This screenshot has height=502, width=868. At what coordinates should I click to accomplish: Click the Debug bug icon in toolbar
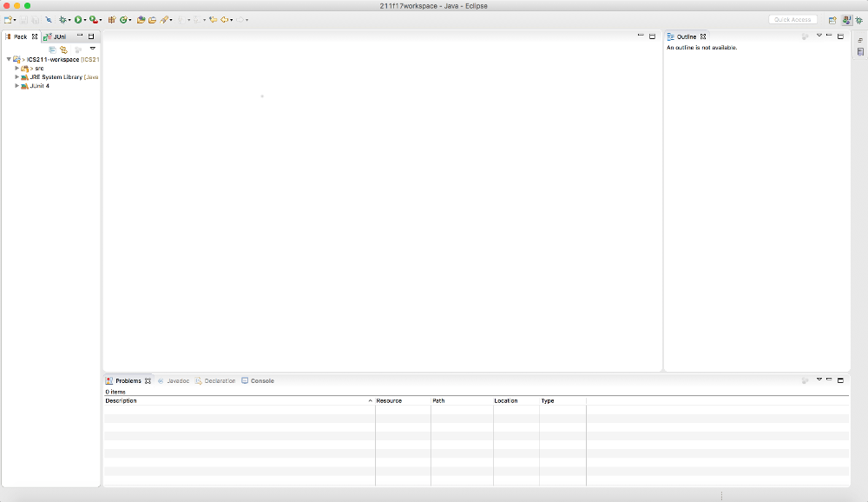[x=63, y=19]
